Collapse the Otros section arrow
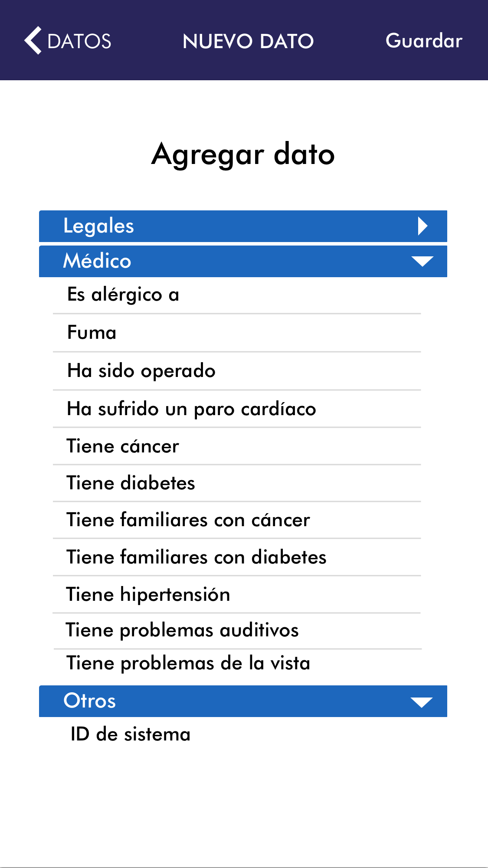Image resolution: width=488 pixels, height=868 pixels. (x=422, y=702)
